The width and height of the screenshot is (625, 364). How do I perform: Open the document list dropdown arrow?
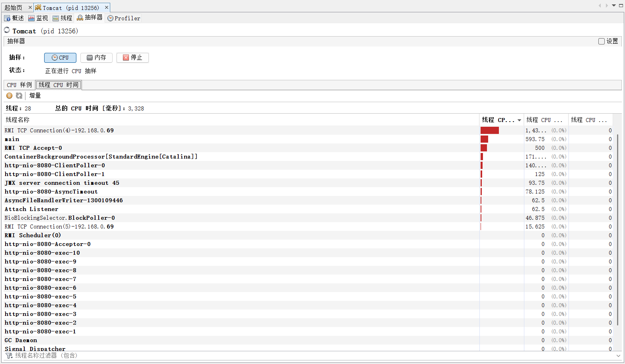pyautogui.click(x=614, y=6)
